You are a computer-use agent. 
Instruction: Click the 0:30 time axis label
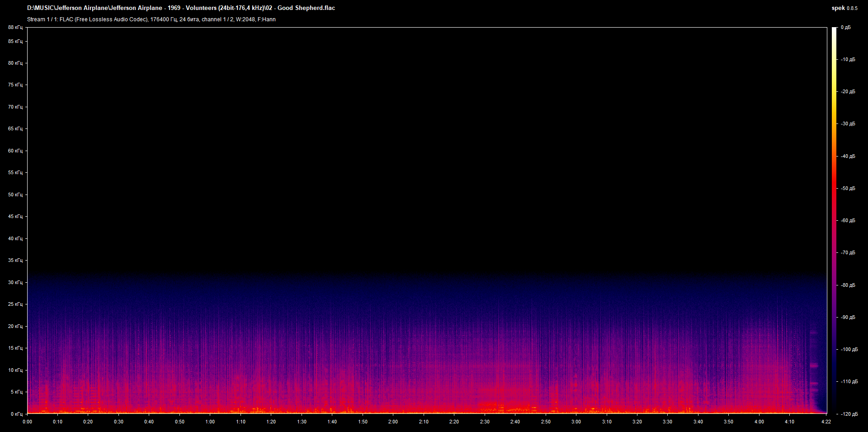(118, 422)
